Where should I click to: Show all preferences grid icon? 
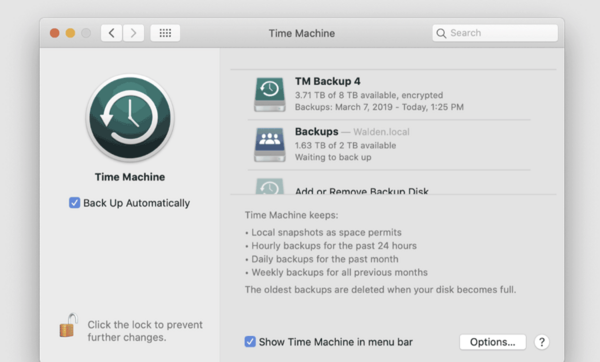[x=165, y=33]
